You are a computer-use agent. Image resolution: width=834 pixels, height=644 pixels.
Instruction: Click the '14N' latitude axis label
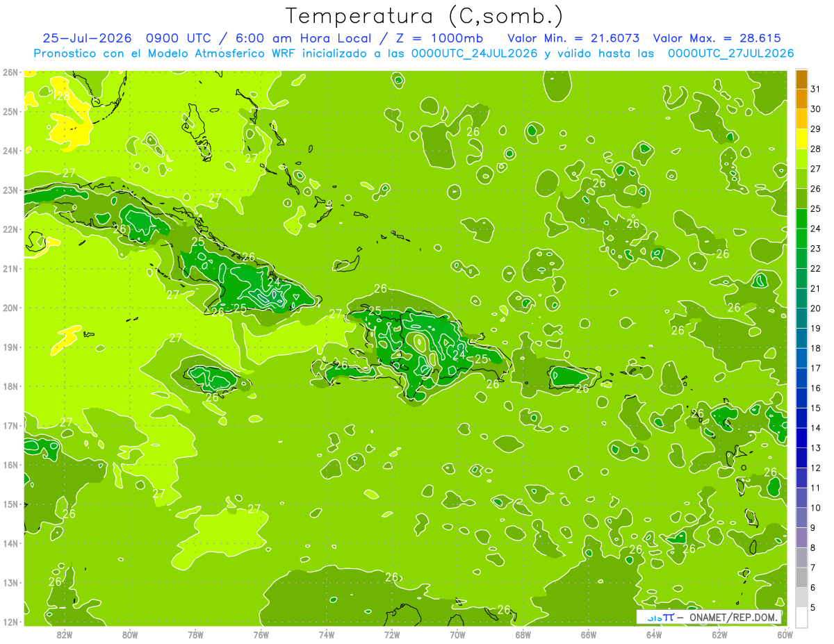pos(10,543)
